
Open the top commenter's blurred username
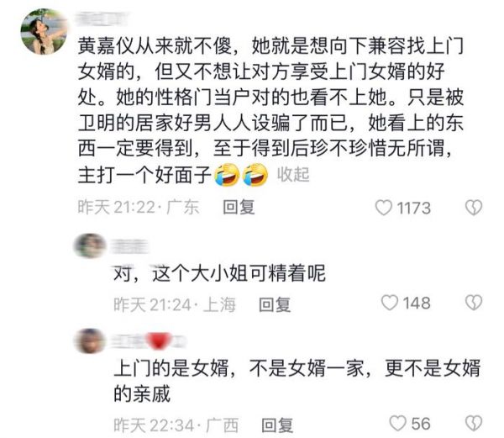(103, 18)
